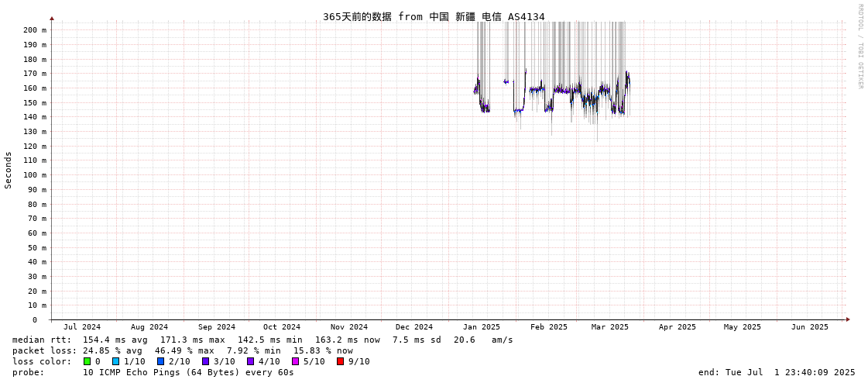This screenshot has width=868, height=383.
Task: Click the '150 m' y-axis value
Action: 35,102
